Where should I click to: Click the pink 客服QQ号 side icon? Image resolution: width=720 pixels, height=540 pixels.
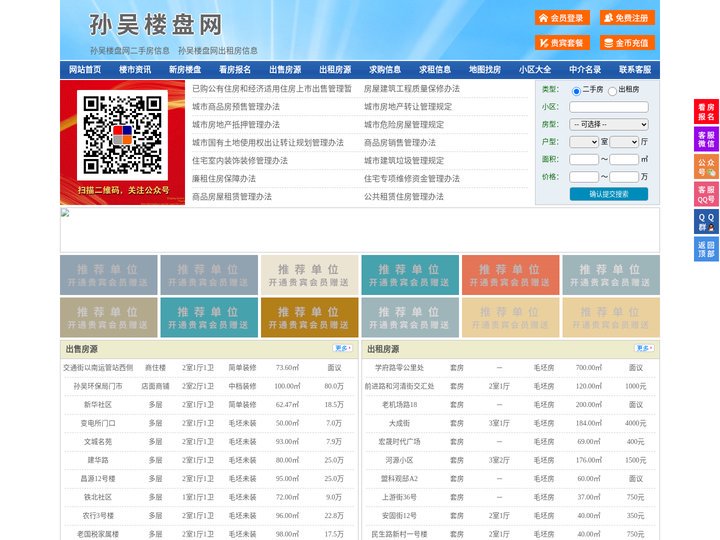click(706, 194)
